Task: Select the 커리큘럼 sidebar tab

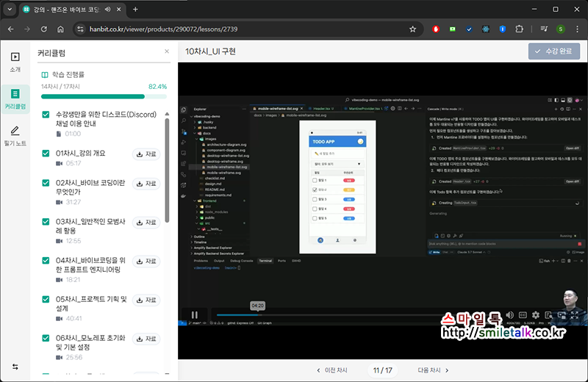Action: 15,98
